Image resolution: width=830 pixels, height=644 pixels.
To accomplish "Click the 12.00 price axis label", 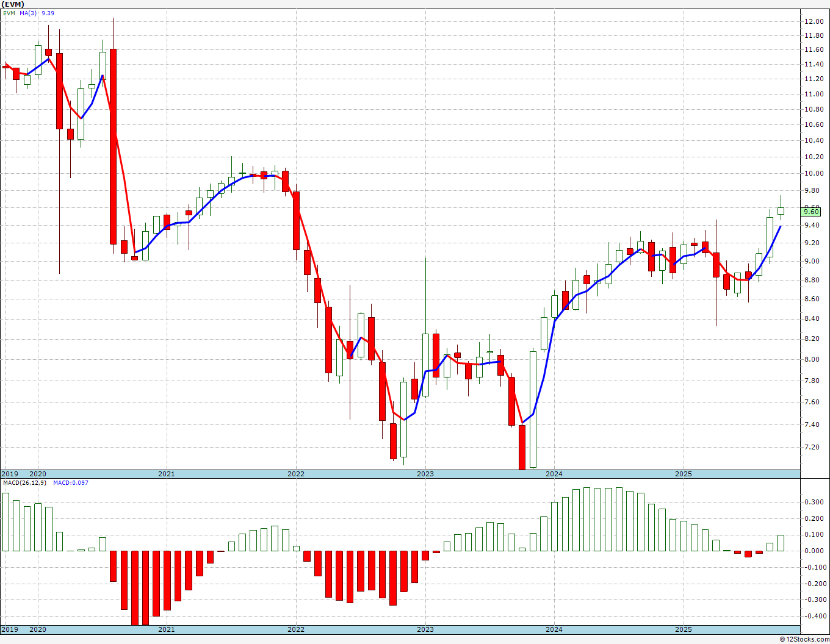I will pyautogui.click(x=813, y=21).
